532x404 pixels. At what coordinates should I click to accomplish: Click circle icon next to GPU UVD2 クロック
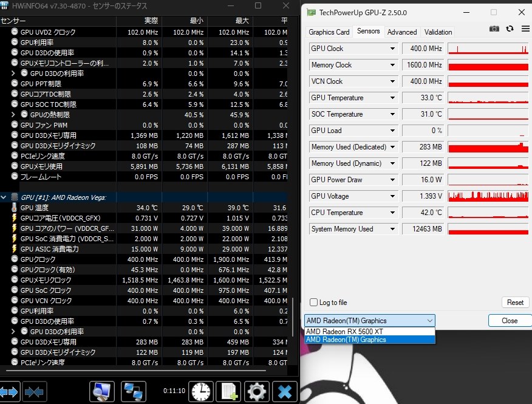(14, 32)
